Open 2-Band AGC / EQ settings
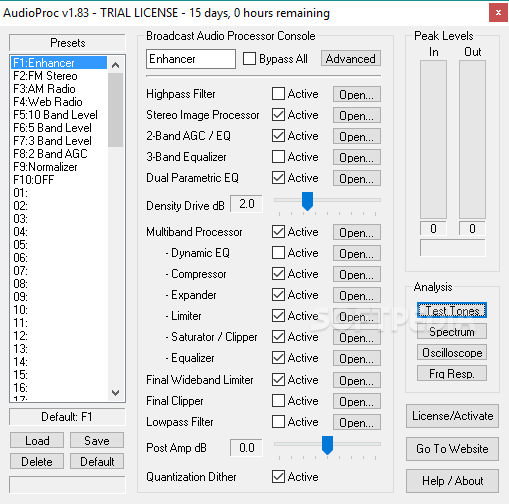 [x=357, y=137]
